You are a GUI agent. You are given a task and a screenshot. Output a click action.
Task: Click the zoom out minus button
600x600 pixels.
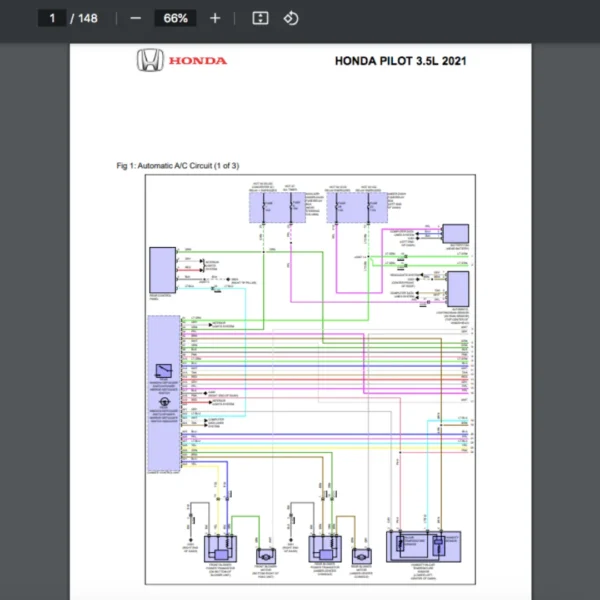coord(135,18)
